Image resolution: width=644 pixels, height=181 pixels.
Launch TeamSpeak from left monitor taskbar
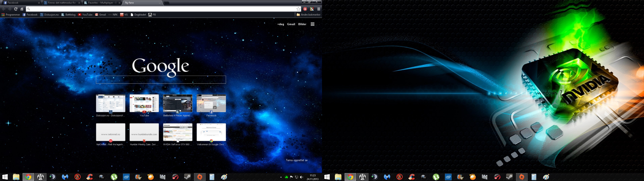pos(53,177)
